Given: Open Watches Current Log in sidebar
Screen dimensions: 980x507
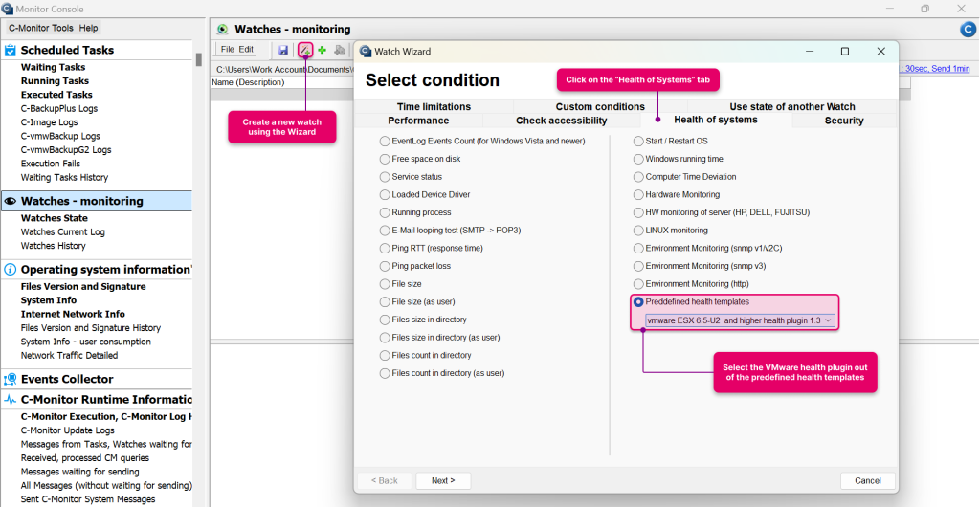Looking at the screenshot, I should click(x=63, y=232).
